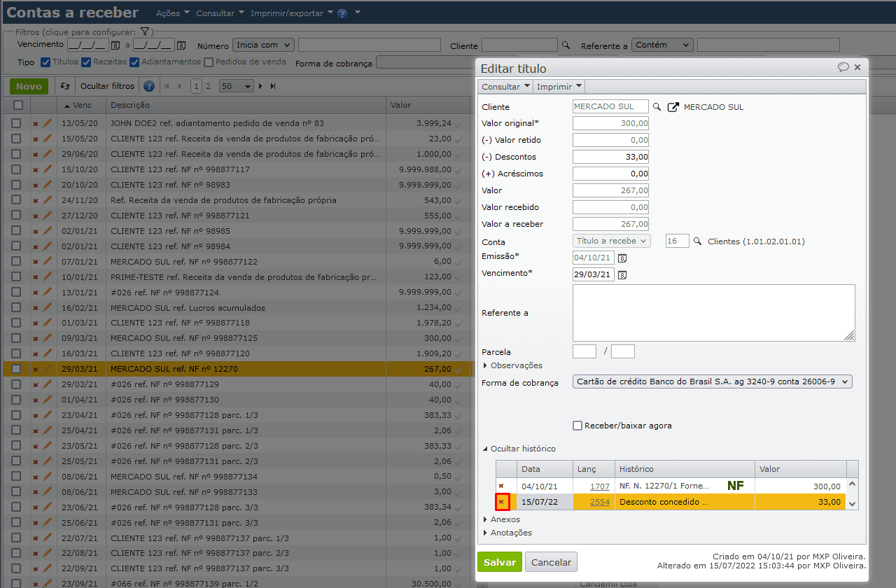The image size is (896, 588).
Task: Open Emissão calendar icon
Action: pyautogui.click(x=622, y=258)
